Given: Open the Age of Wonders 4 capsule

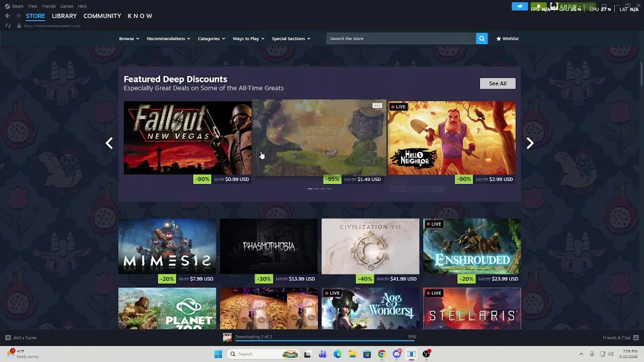Looking at the screenshot, I should [370, 309].
